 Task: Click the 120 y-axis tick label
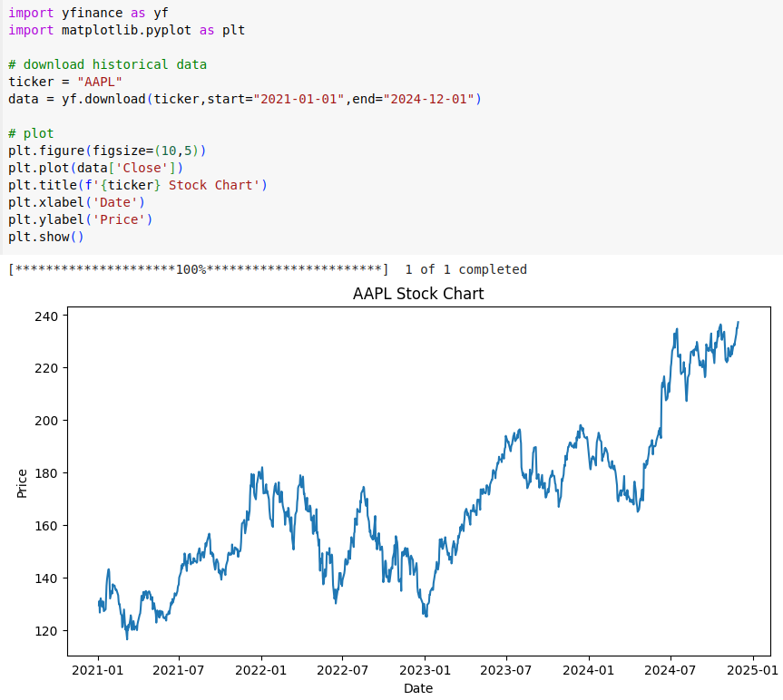(46, 631)
